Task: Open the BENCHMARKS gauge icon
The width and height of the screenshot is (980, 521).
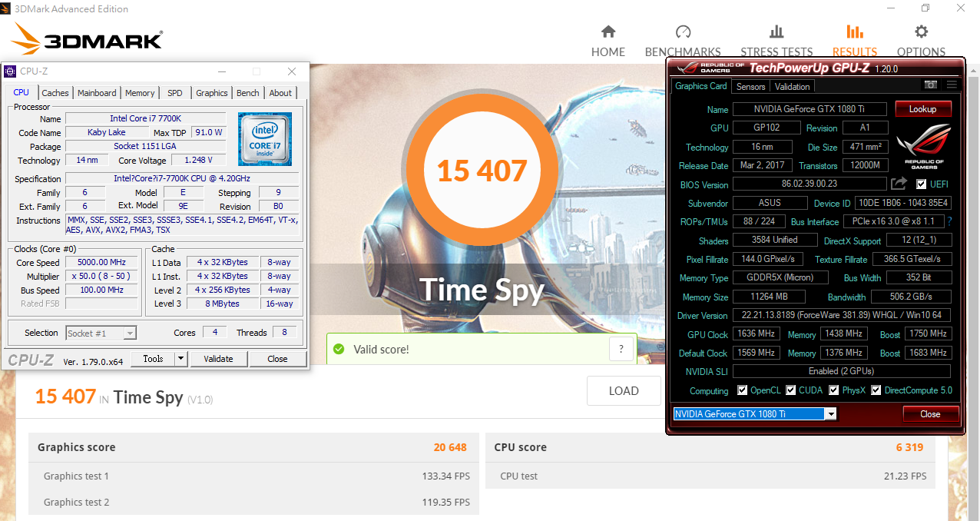Action: [x=683, y=32]
